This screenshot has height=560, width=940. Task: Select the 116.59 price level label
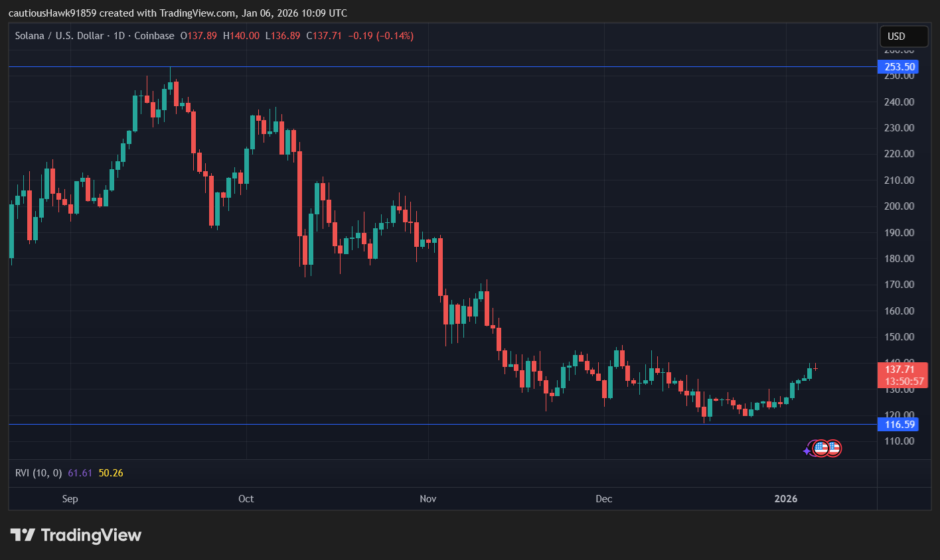[x=900, y=424]
